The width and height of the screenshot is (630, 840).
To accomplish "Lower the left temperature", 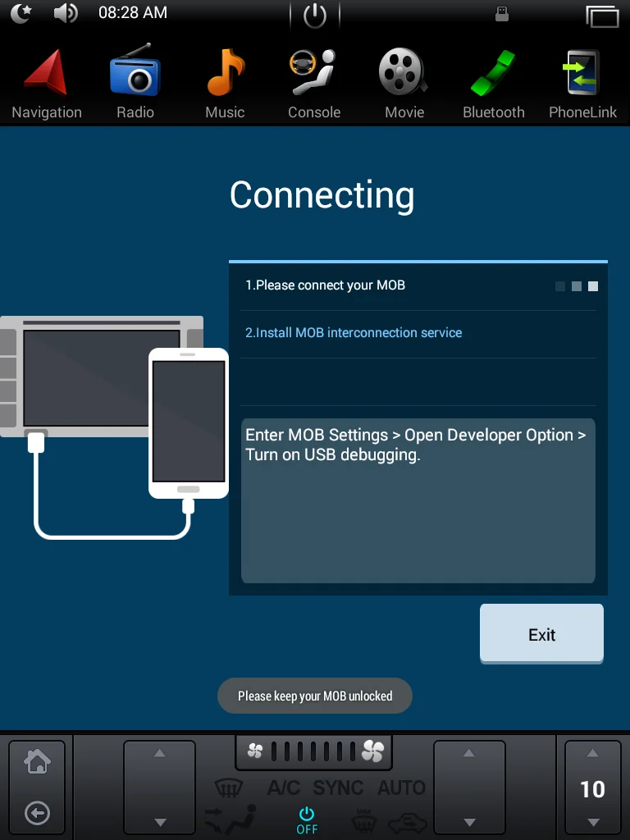I will 160,822.
